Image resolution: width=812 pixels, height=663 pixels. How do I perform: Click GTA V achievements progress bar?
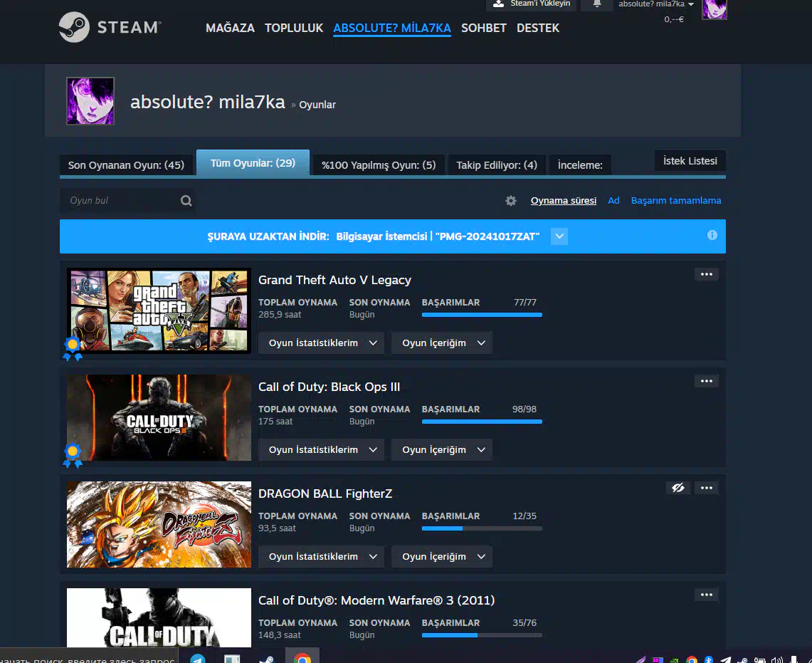[482, 315]
